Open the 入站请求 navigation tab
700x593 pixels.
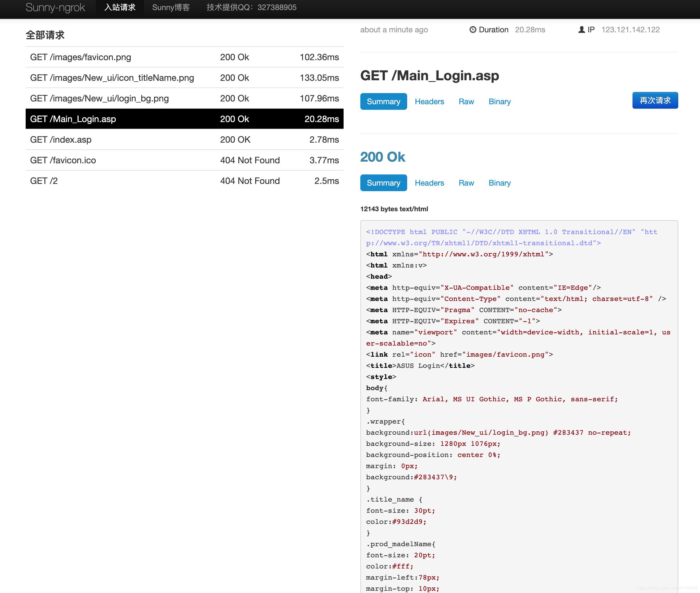120,8
